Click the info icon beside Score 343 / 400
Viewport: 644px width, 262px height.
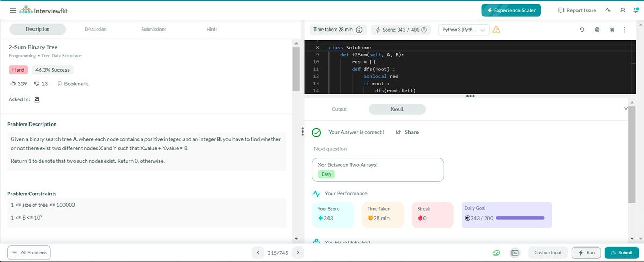click(424, 30)
